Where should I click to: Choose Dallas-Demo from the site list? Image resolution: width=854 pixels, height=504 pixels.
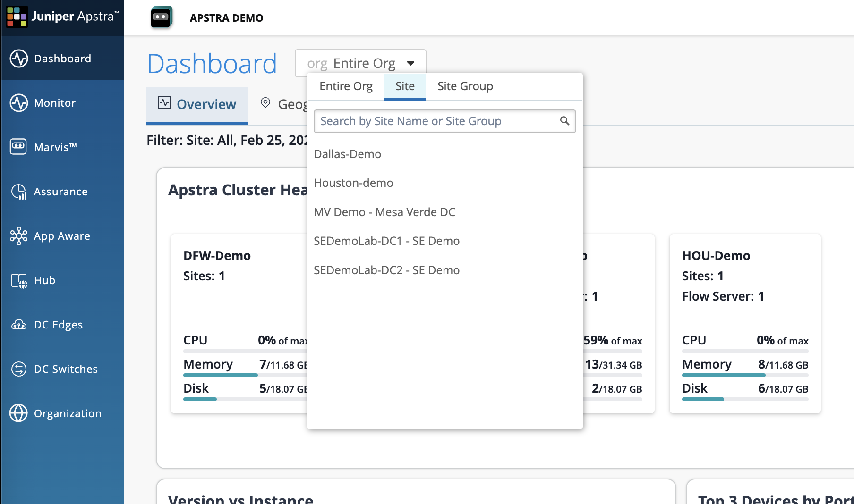click(347, 154)
